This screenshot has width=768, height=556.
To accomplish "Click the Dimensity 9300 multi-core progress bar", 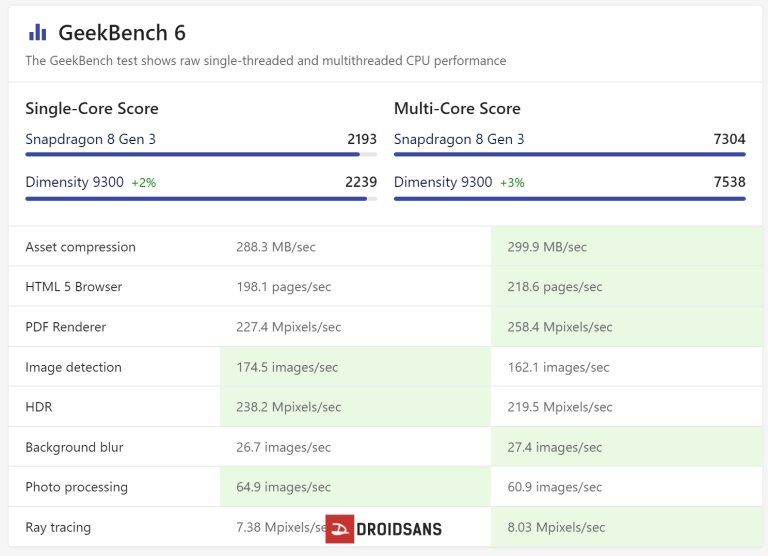I will point(569,198).
